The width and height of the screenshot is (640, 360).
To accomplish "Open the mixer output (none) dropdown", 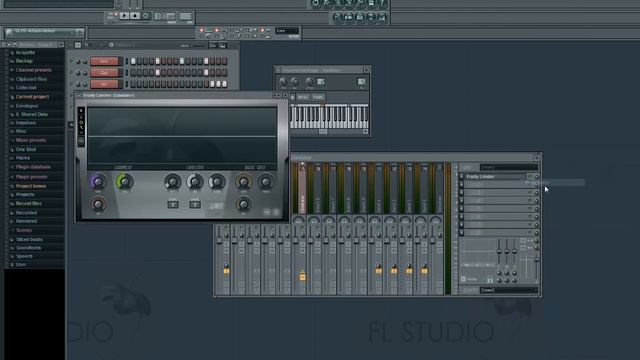I will (x=509, y=290).
